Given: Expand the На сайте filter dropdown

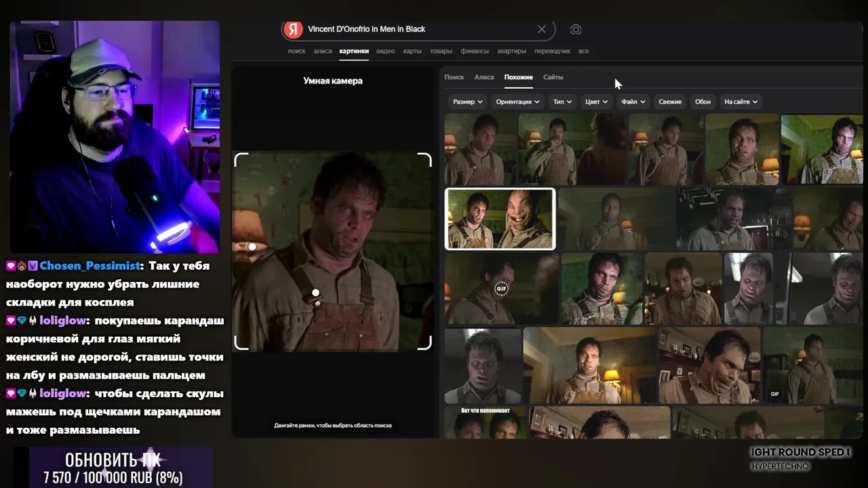Looking at the screenshot, I should pyautogui.click(x=741, y=102).
